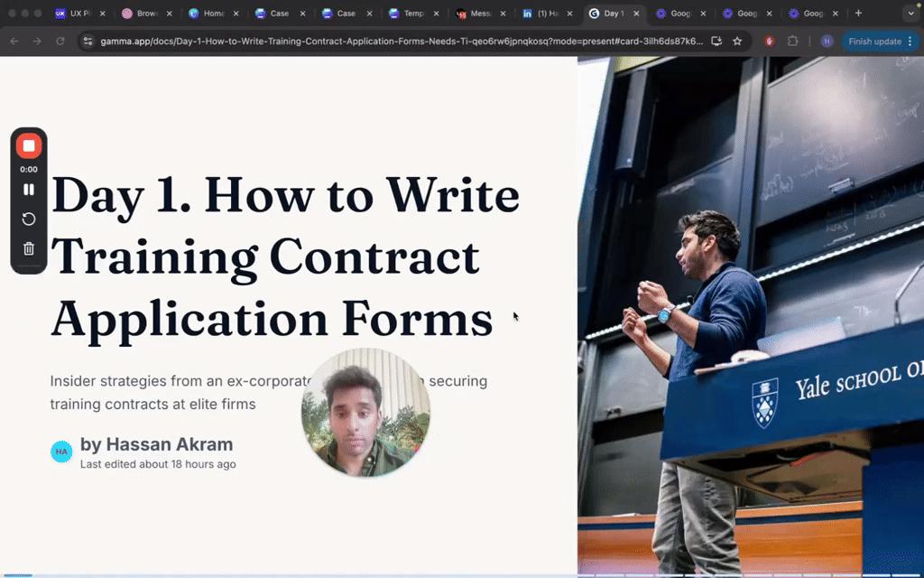Close the Day 1 tab
This screenshot has height=578, width=924.
636,13
